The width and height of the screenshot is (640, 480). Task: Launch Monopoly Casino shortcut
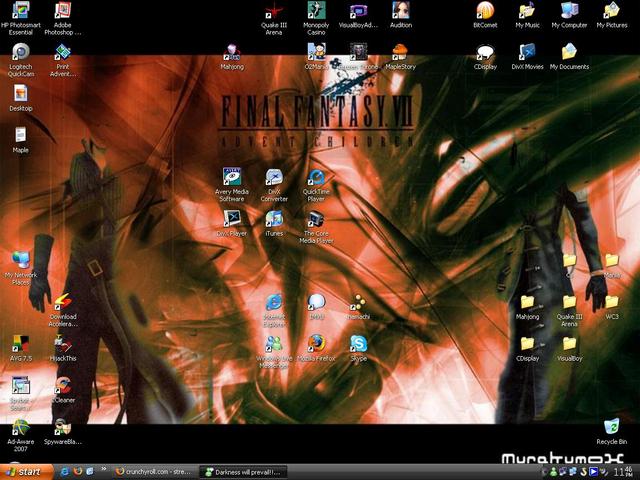pos(316,18)
